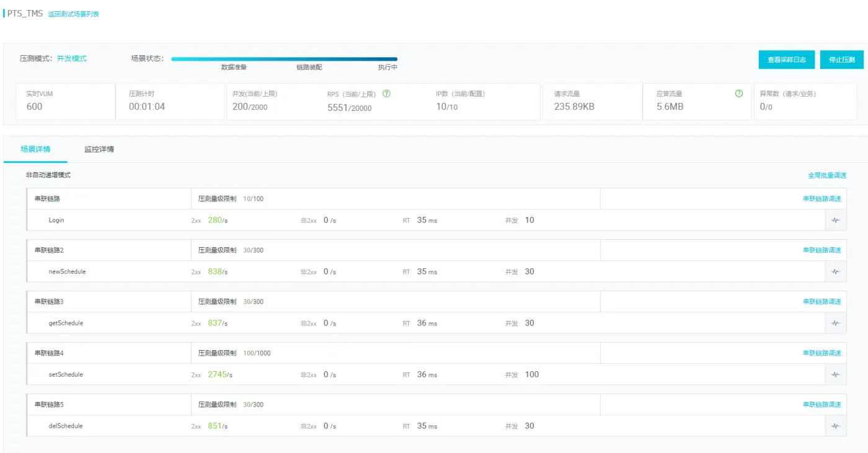The height and width of the screenshot is (453, 868).
Task: Click 串联链路调速 for the Login chain
Action: pos(821,199)
